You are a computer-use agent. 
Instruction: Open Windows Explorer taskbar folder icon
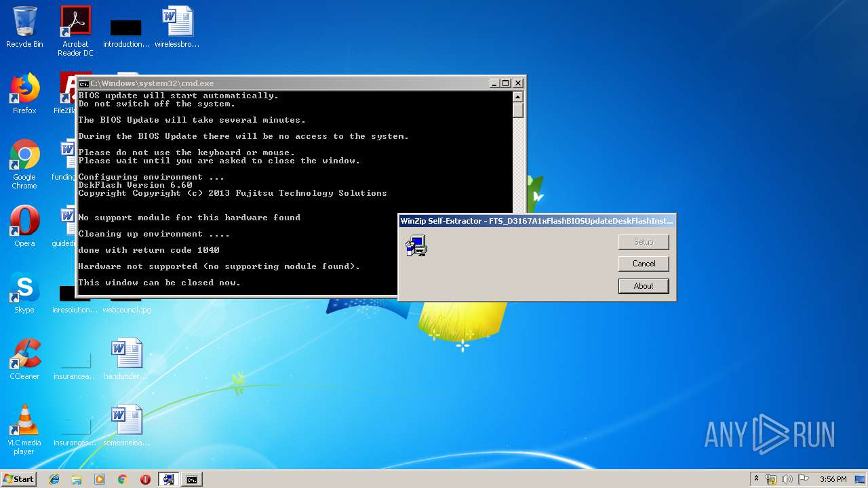77,479
